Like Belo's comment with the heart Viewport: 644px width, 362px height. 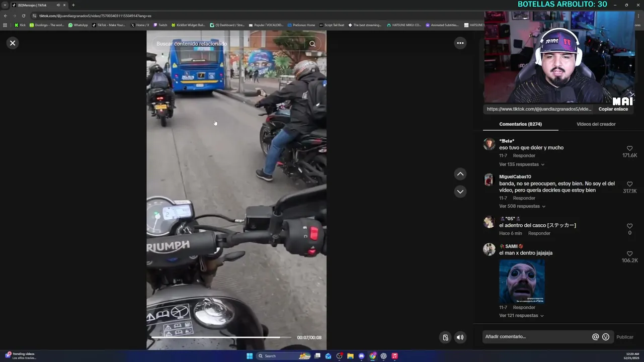tap(629, 148)
